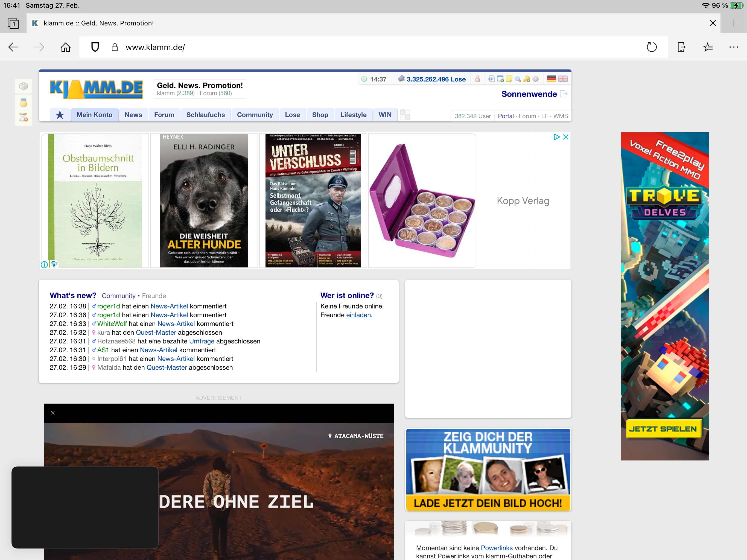Open the browser favorites list icon
Image resolution: width=747 pixels, height=560 pixels.
(x=708, y=47)
